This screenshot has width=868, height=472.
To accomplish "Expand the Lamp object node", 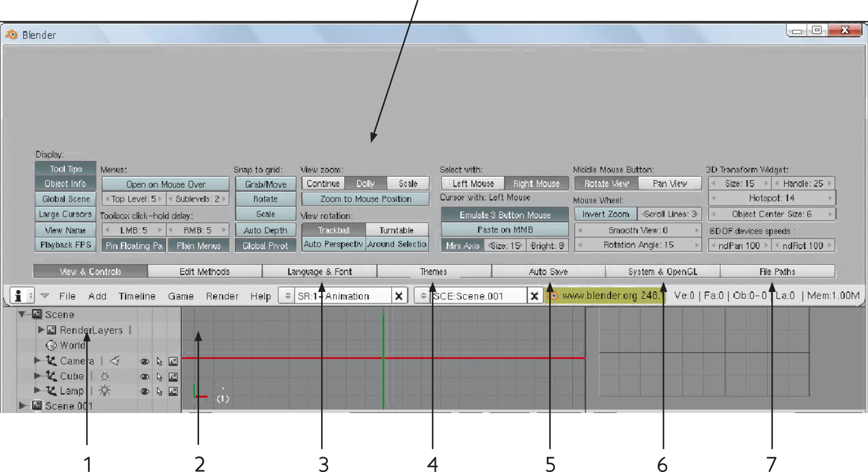I will [x=37, y=390].
